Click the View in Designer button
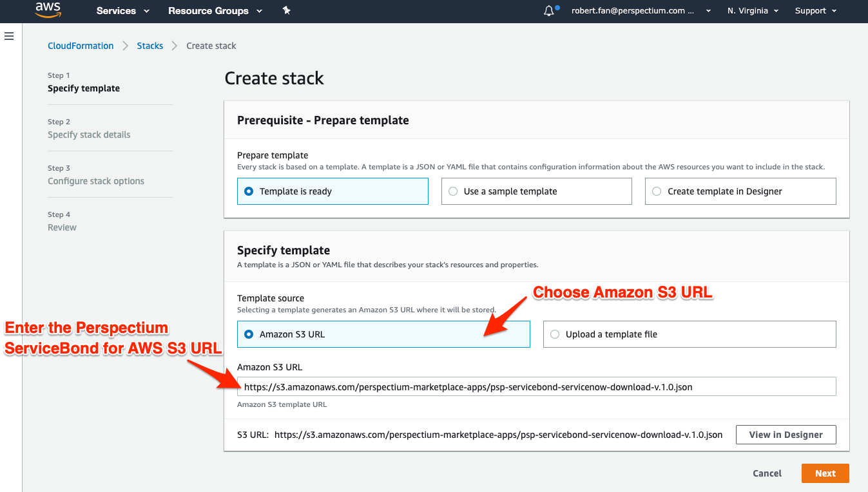This screenshot has width=868, height=492. pos(786,435)
